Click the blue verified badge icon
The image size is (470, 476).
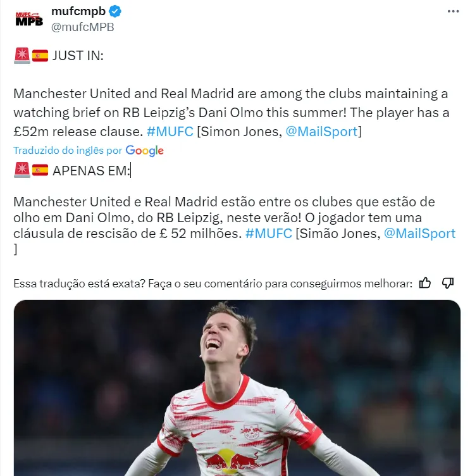coord(115,11)
